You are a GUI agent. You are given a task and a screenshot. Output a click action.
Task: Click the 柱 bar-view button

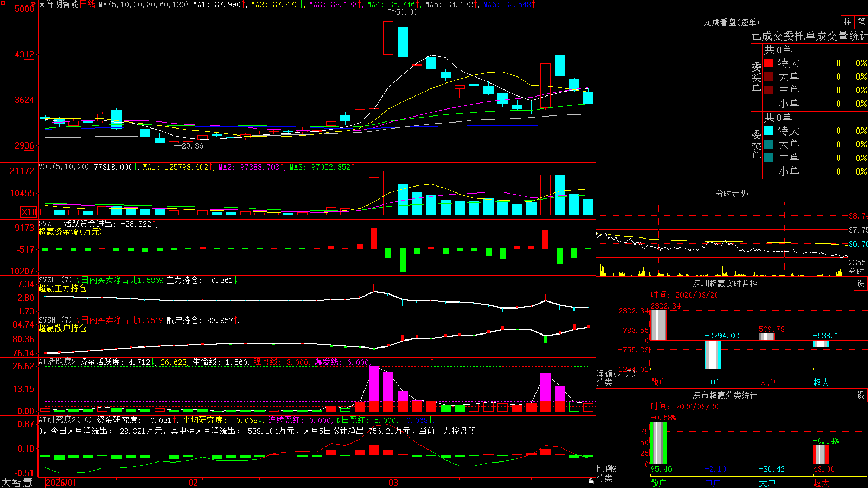click(847, 22)
